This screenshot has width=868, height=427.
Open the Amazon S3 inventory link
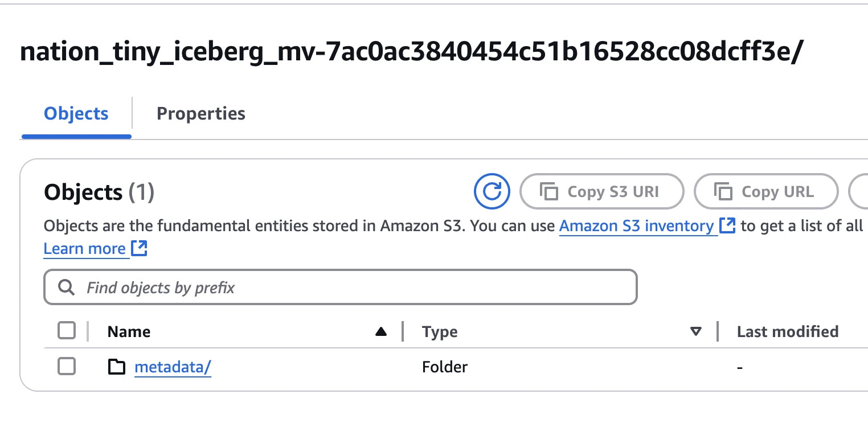pyautogui.click(x=636, y=226)
